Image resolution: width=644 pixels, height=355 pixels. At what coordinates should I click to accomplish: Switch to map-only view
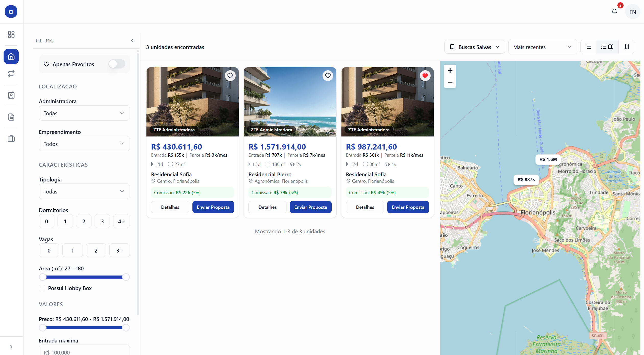pyautogui.click(x=626, y=47)
